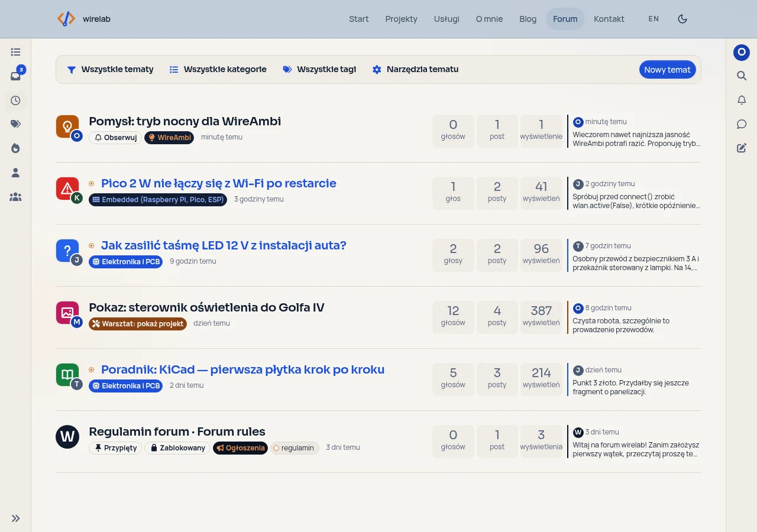Open Usługi in the navigation
Viewport: 757px width, 532px height.
tap(447, 19)
